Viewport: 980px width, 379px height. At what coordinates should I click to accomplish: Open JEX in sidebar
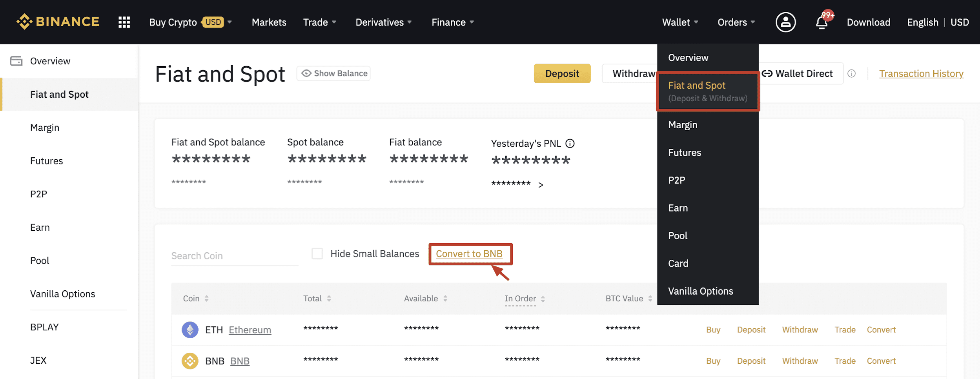click(69, 360)
